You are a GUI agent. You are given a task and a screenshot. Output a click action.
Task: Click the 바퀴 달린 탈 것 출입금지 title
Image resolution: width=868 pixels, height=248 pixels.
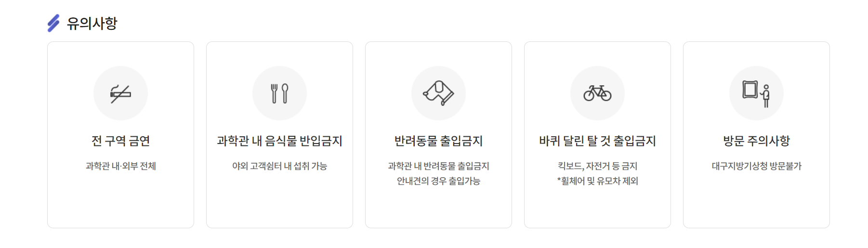(597, 141)
